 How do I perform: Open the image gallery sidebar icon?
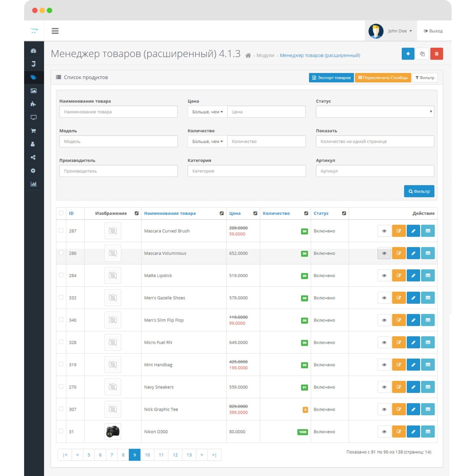coord(33,91)
